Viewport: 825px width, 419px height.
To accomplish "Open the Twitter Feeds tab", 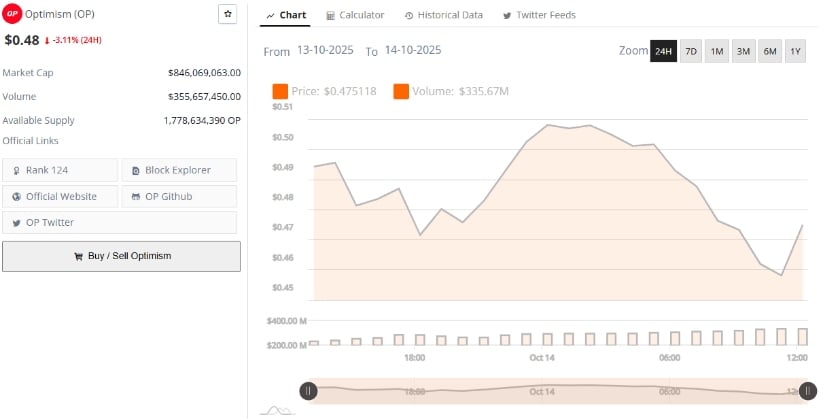I will [539, 15].
